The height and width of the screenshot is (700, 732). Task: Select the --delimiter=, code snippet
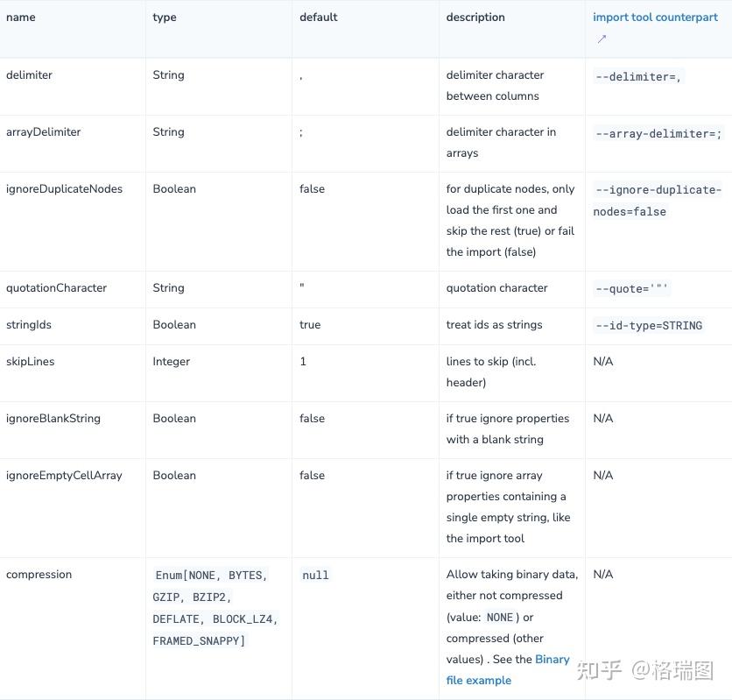click(x=638, y=76)
